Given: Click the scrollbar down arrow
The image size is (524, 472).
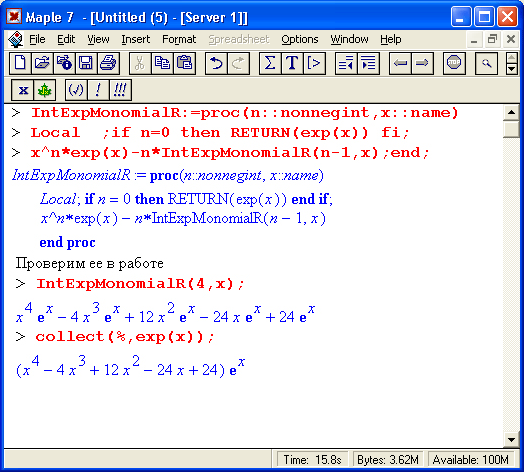Looking at the screenshot, I should click(511, 440).
